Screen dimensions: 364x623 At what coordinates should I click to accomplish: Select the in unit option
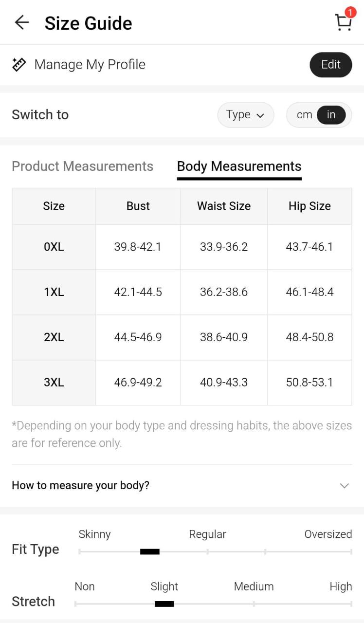click(331, 115)
